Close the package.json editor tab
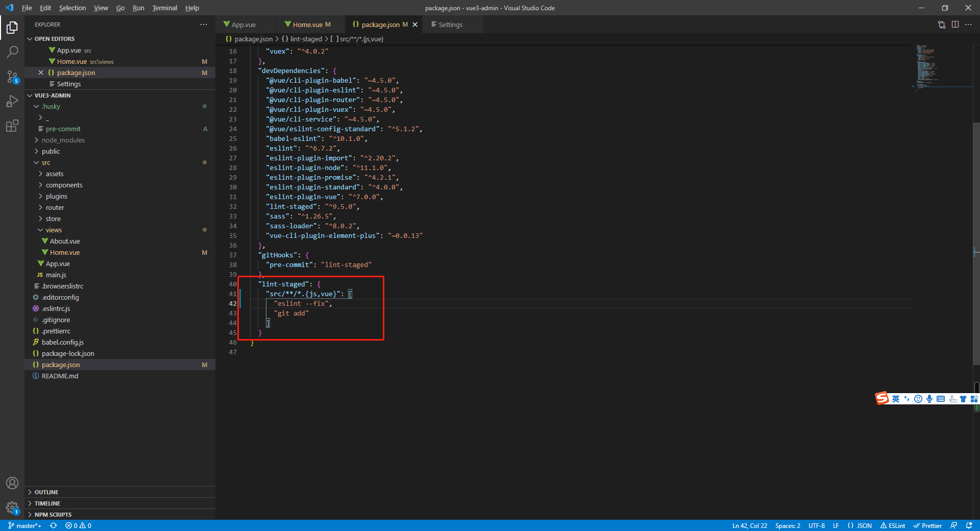 415,25
